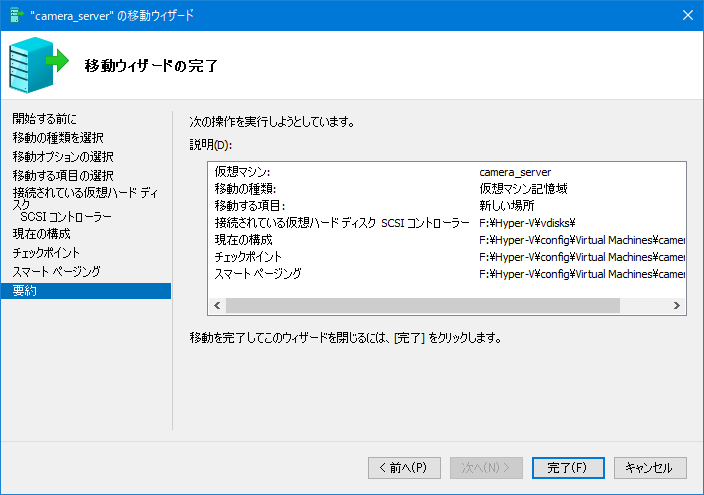This screenshot has height=495, width=704.
Task: Select 移動する項目の選択 in sidebar
Action: pyautogui.click(x=63, y=175)
